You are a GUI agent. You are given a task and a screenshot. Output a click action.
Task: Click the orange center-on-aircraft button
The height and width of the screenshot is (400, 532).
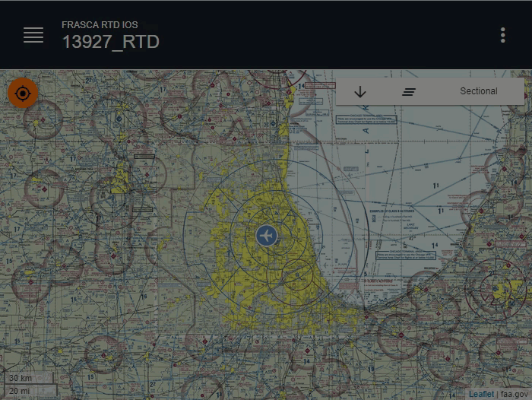(x=23, y=93)
